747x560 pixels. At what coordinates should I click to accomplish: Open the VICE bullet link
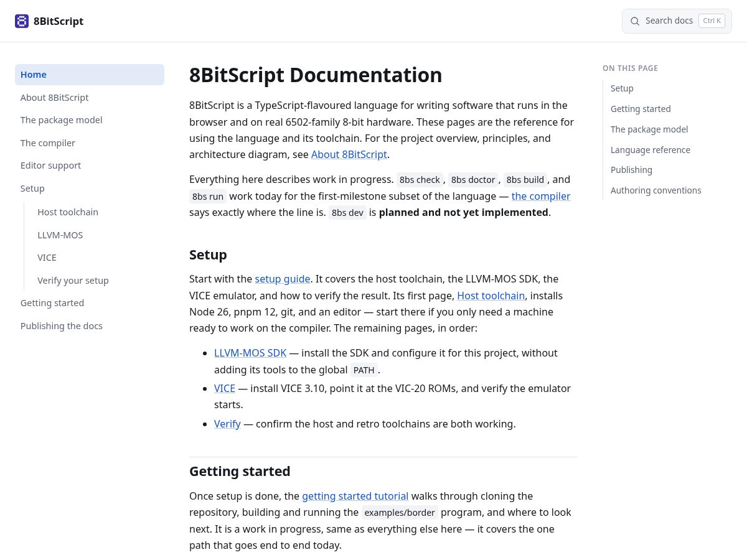[225, 388]
